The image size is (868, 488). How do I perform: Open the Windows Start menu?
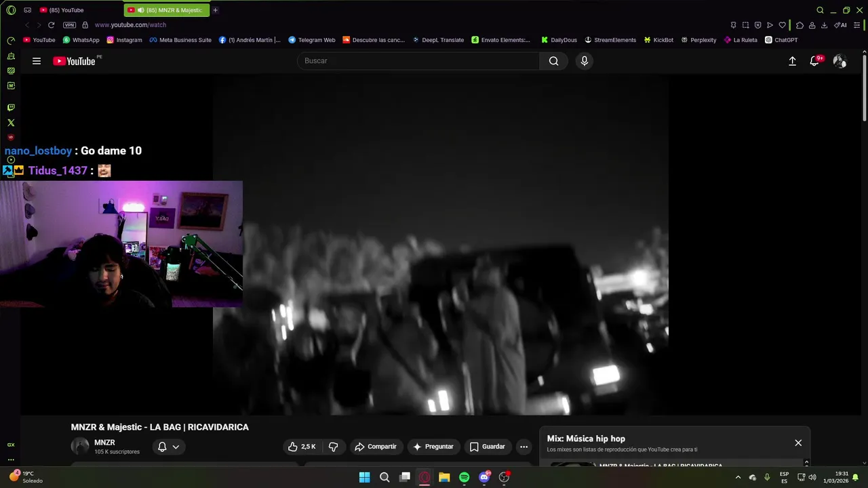364,477
